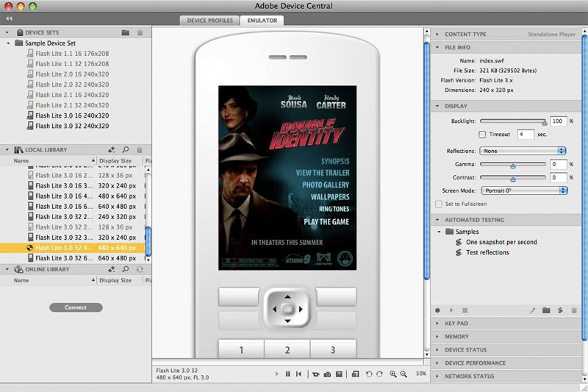Pause playback in the emulator toolbar
588x392 pixels.
(287, 374)
